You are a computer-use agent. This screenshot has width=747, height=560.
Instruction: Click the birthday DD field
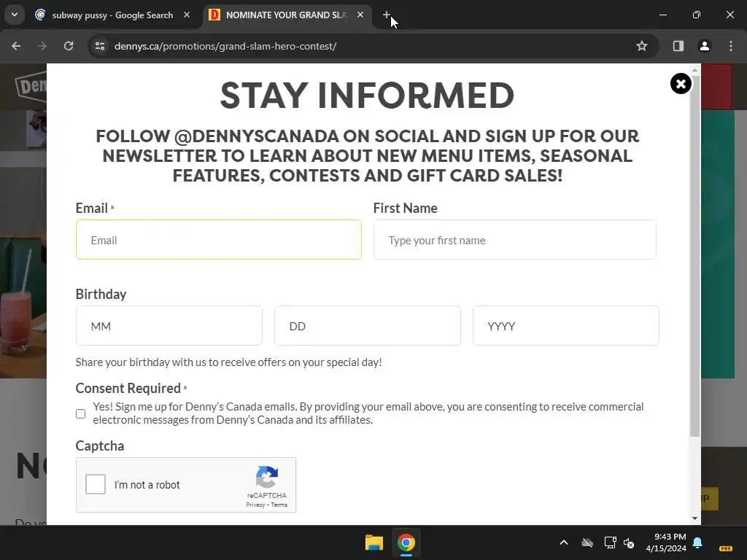pos(368,326)
